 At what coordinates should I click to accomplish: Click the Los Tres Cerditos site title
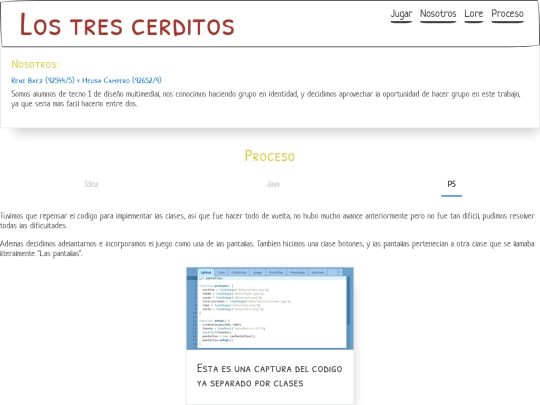(x=127, y=25)
